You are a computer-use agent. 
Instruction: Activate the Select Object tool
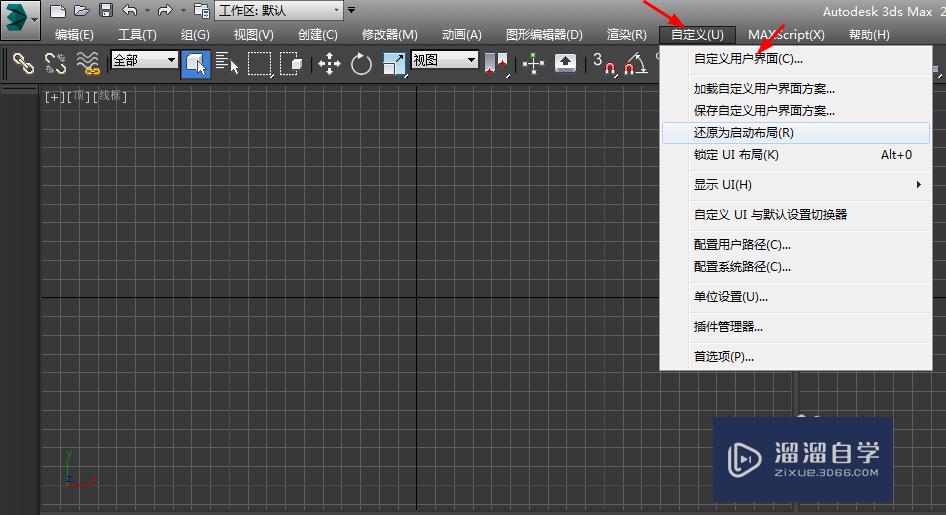point(195,63)
